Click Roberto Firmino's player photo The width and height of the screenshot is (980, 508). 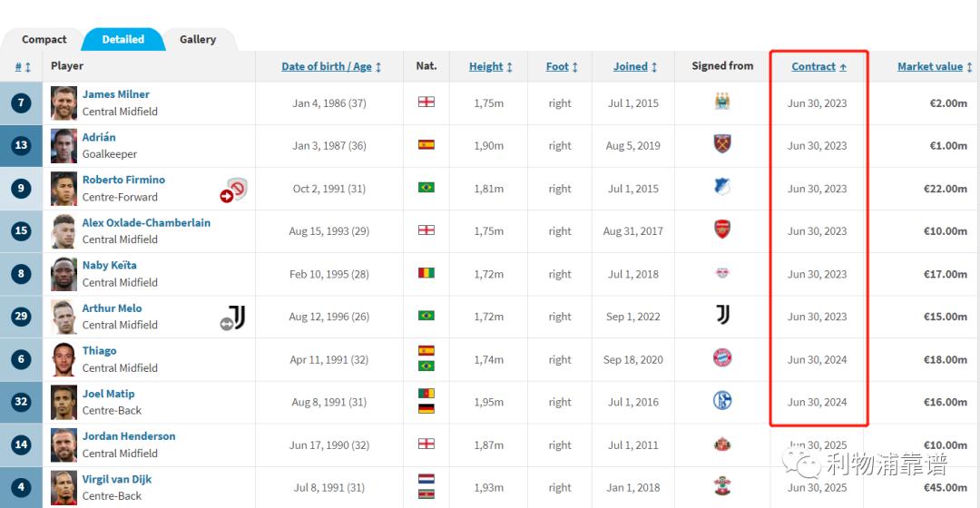64,188
